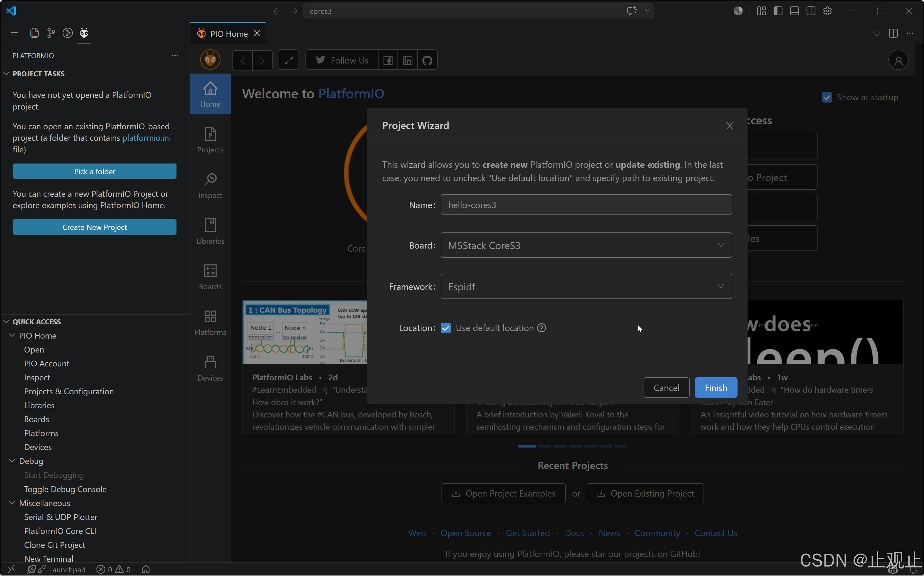Open the LinkedIn icon link
The image size is (924, 576).
click(408, 60)
